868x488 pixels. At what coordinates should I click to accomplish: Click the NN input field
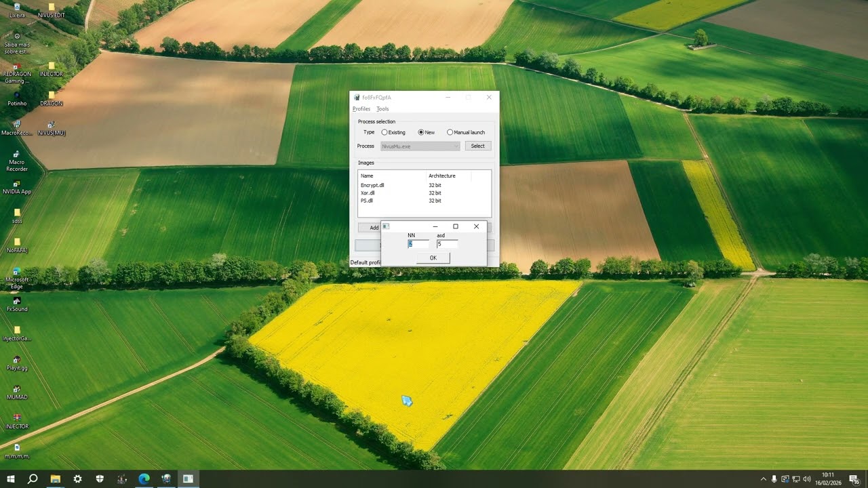[418, 244]
